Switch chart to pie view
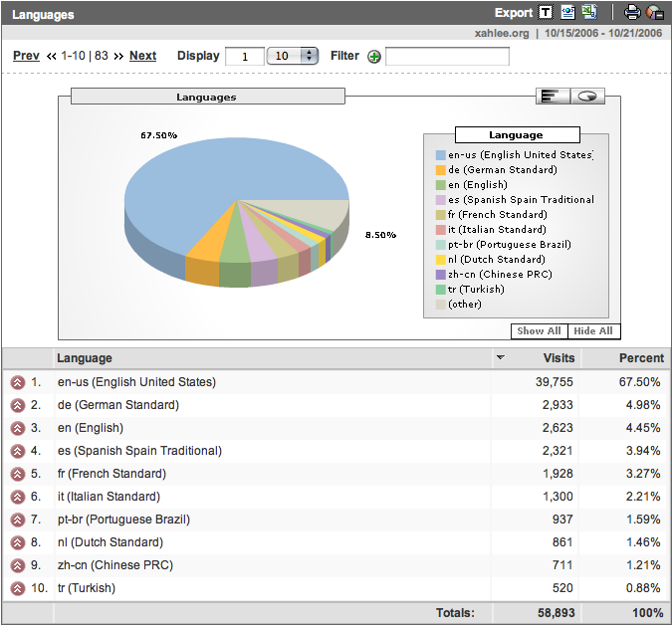The height and width of the screenshot is (625, 672). (588, 96)
